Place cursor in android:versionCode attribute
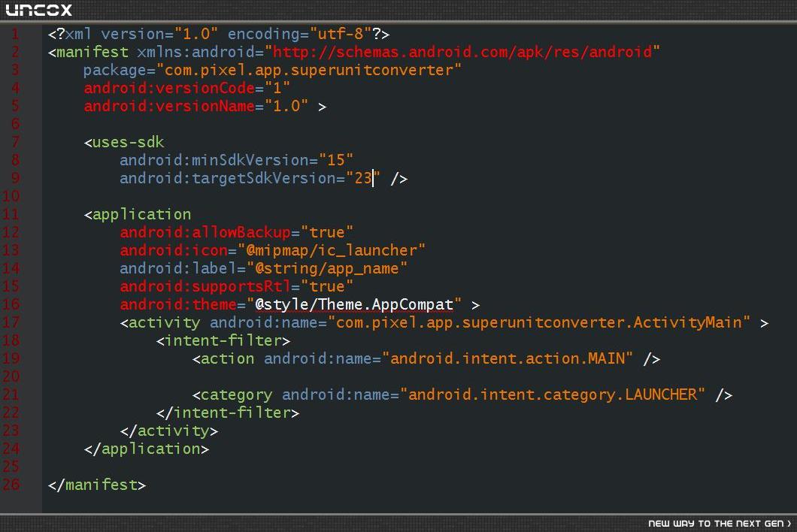The height and width of the screenshot is (532, 797). [169, 88]
